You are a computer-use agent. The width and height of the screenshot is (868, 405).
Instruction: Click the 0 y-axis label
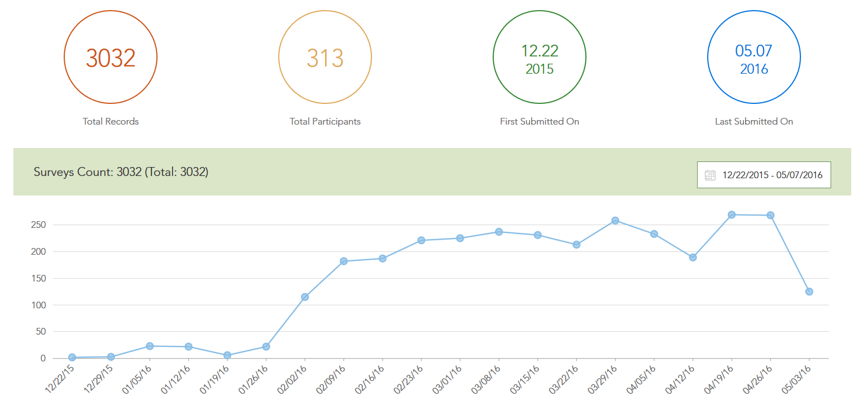point(42,359)
